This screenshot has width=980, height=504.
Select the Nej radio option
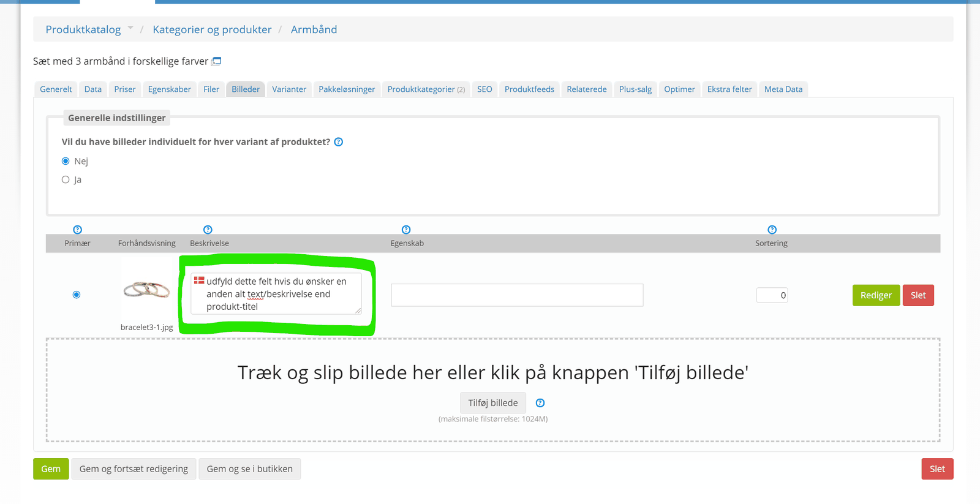66,161
